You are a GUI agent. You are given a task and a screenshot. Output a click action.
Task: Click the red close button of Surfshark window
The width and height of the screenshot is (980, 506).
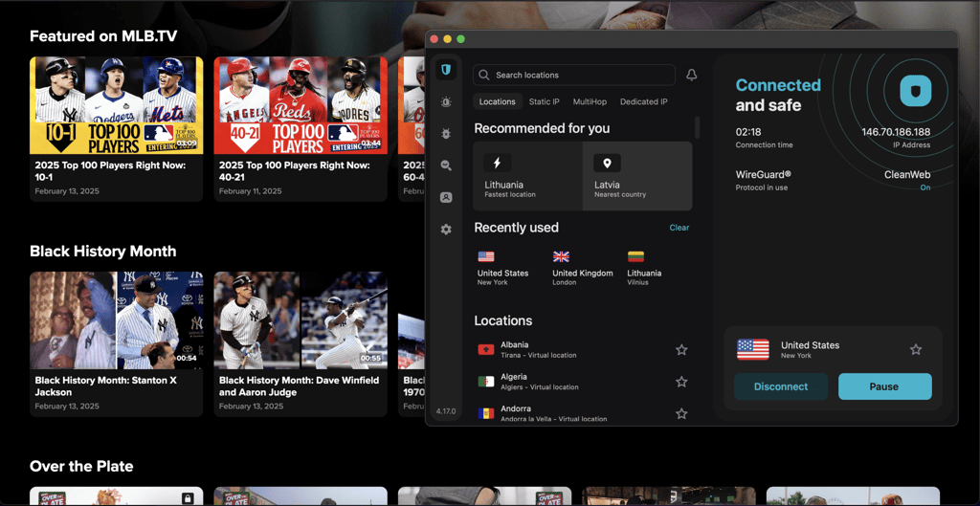pos(434,38)
